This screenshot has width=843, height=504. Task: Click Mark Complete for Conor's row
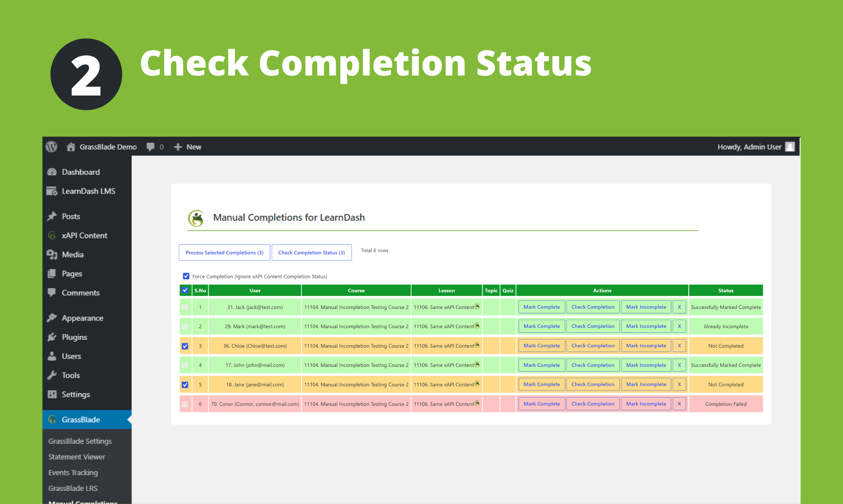pyautogui.click(x=542, y=404)
